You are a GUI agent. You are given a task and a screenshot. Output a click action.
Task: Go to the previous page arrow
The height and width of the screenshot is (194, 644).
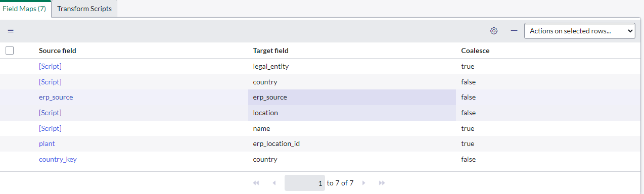coord(274,183)
